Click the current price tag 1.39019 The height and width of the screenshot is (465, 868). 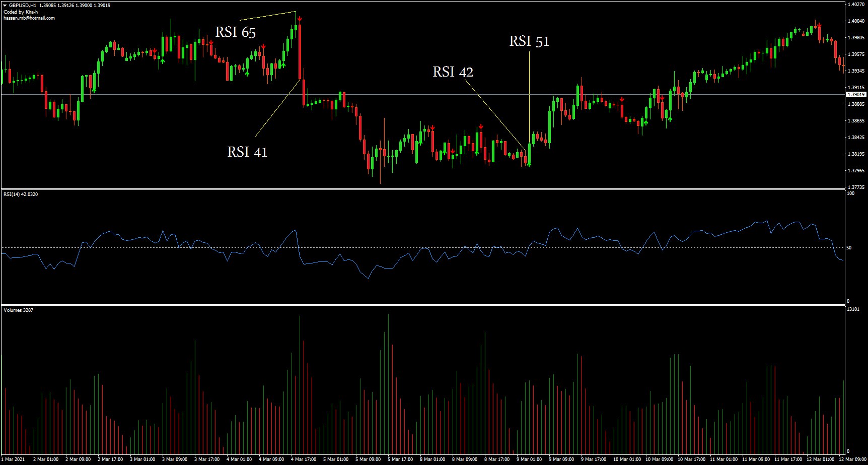tap(856, 94)
